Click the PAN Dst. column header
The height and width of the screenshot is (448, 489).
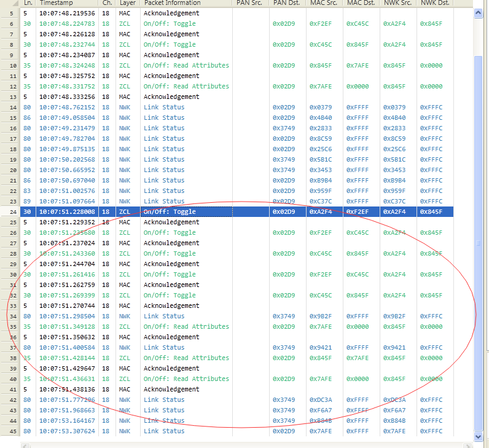coord(288,3)
